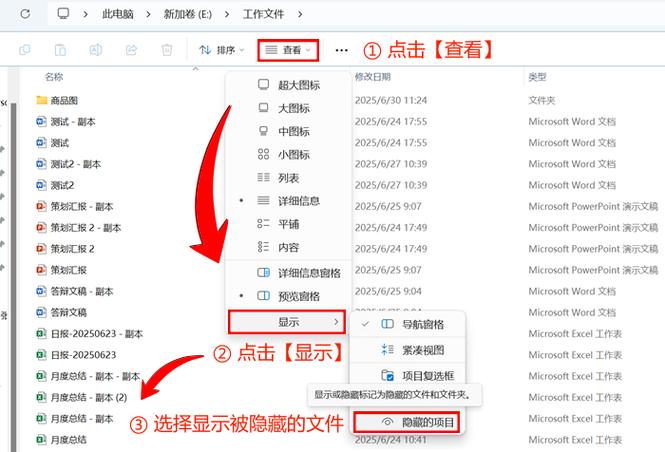Sort by the 修改日期 column header
The width and height of the screenshot is (665, 452).
(373, 77)
